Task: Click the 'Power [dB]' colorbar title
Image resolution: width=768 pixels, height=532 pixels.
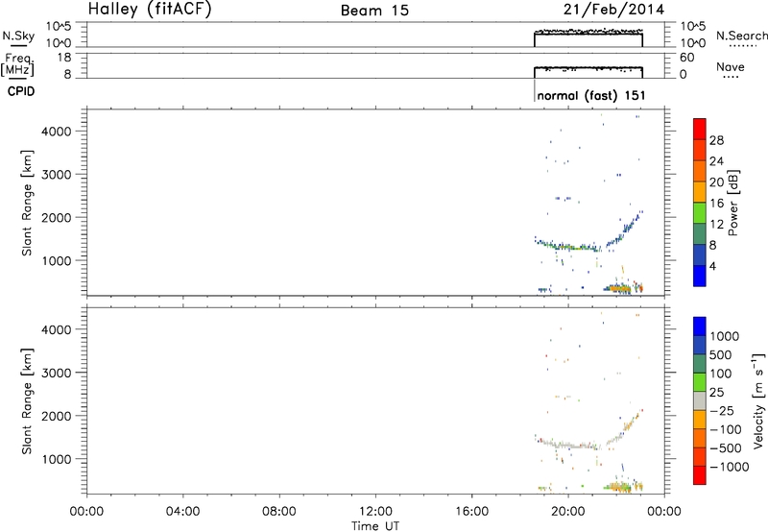Action: (x=732, y=203)
